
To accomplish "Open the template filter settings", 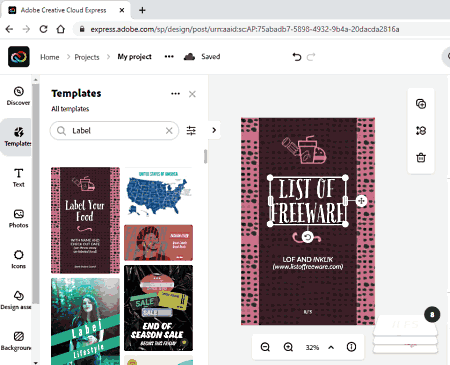I will point(191,130).
